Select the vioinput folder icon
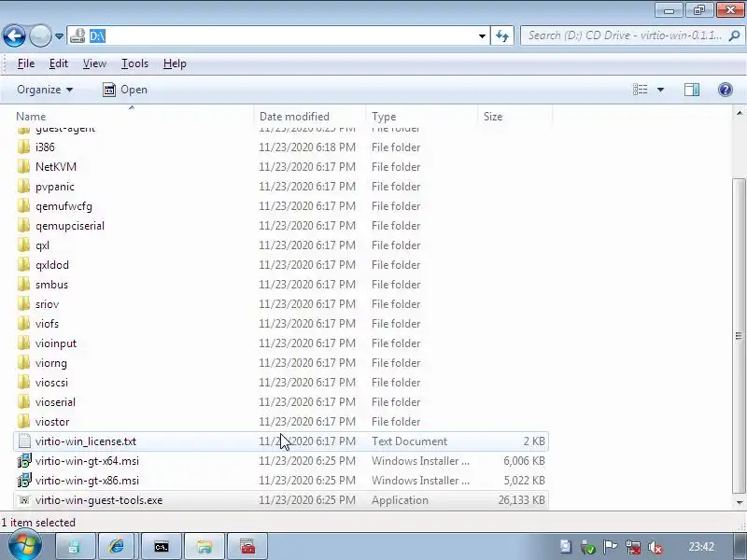The image size is (747, 560). [24, 343]
